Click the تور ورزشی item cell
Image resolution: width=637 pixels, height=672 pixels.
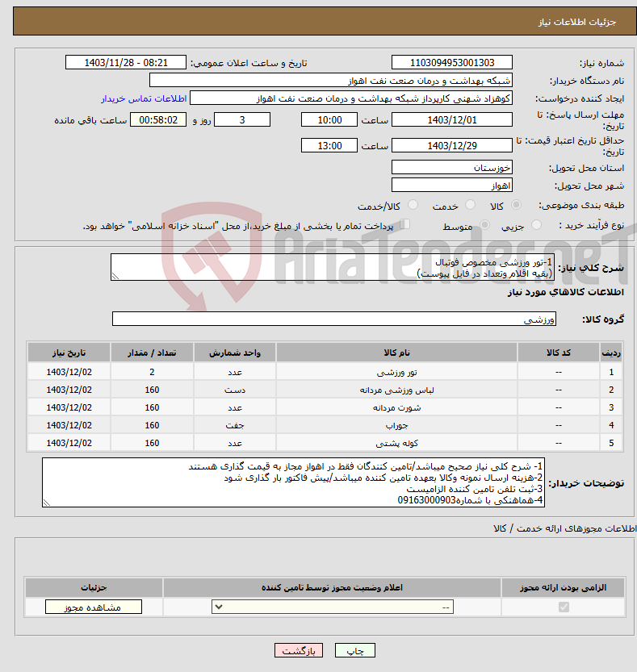point(396,373)
